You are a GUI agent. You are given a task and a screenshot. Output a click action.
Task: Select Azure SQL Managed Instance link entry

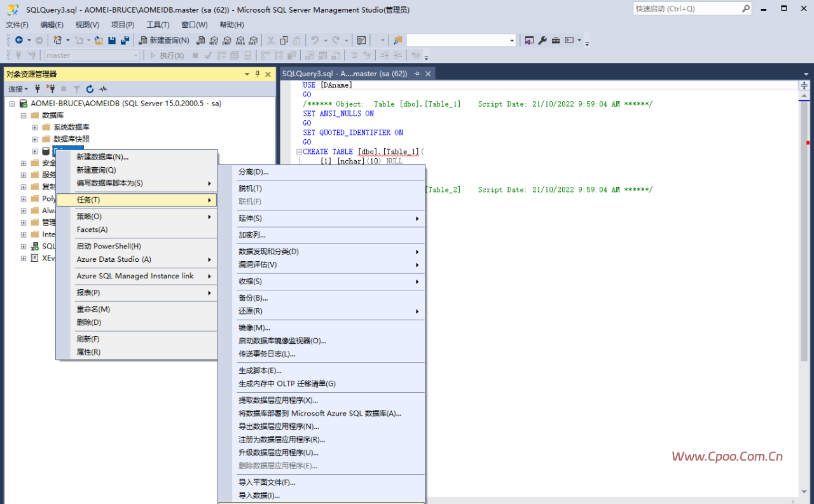click(x=137, y=276)
